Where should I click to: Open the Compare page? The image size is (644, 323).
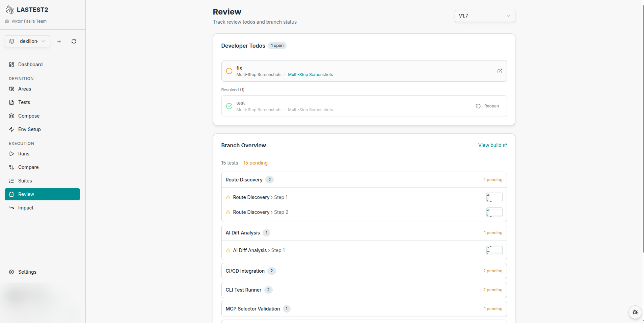coord(42,167)
